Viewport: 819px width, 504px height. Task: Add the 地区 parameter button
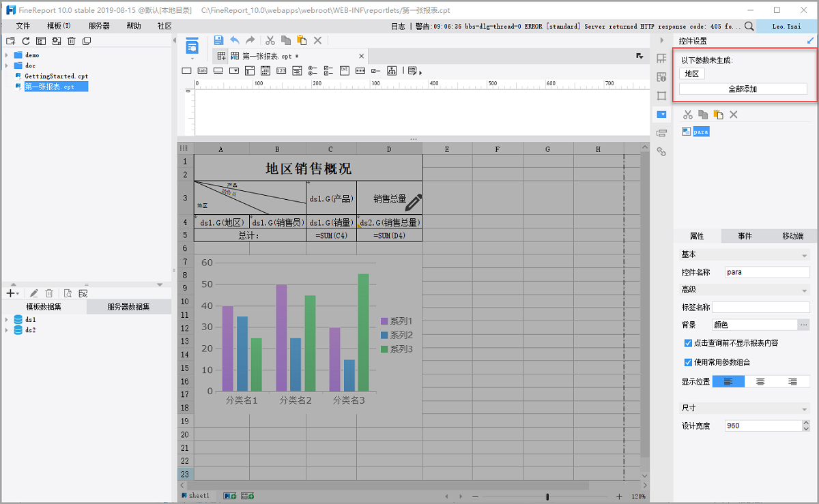692,74
